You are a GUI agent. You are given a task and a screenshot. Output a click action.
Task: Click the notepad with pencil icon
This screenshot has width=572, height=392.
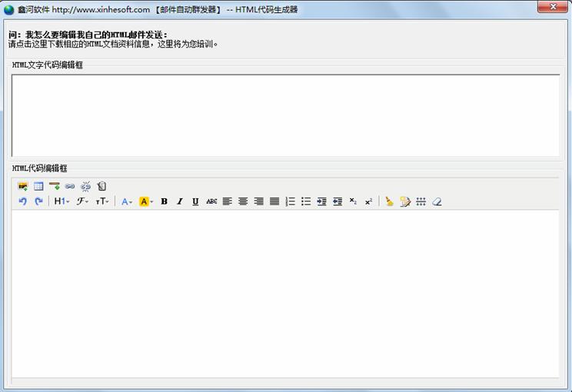[x=405, y=201]
